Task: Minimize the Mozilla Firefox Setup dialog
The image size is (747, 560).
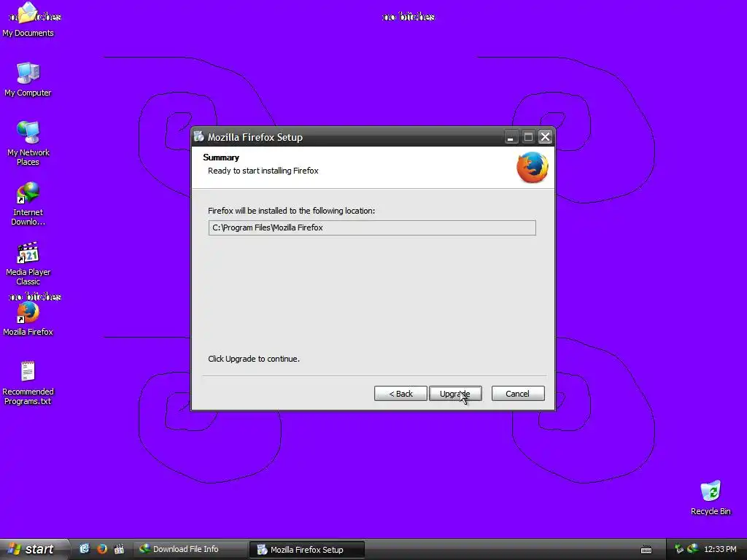Action: (x=511, y=137)
